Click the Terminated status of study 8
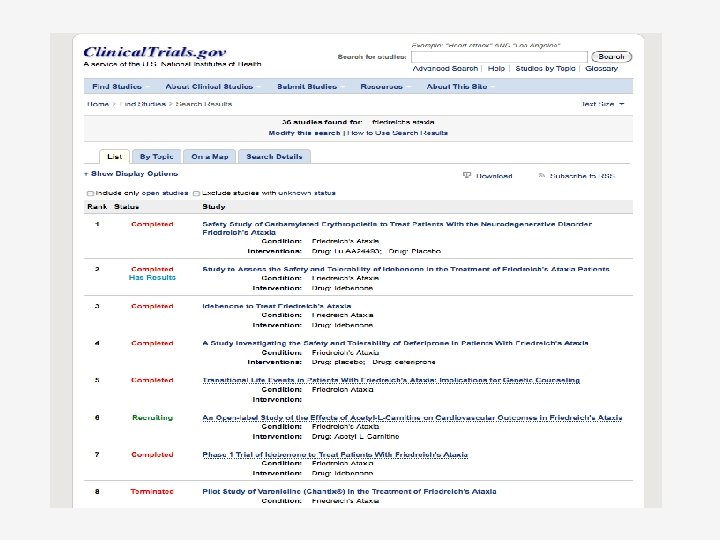The height and width of the screenshot is (540, 720). 152,491
